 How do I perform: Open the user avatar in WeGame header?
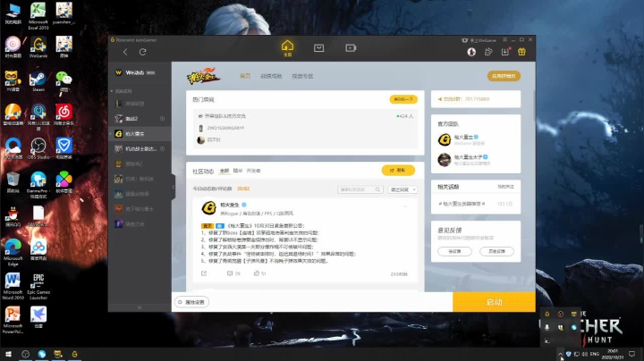[x=471, y=52]
